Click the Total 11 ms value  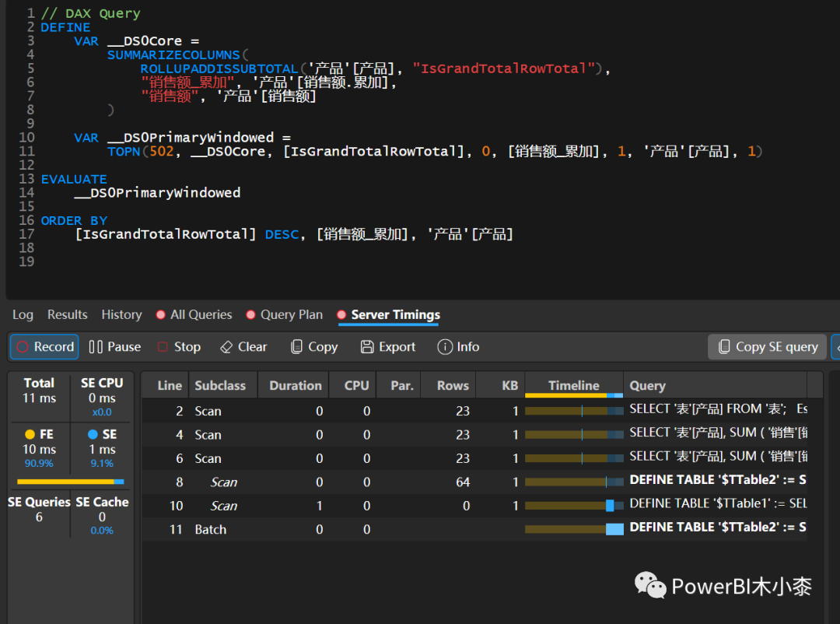(39, 398)
